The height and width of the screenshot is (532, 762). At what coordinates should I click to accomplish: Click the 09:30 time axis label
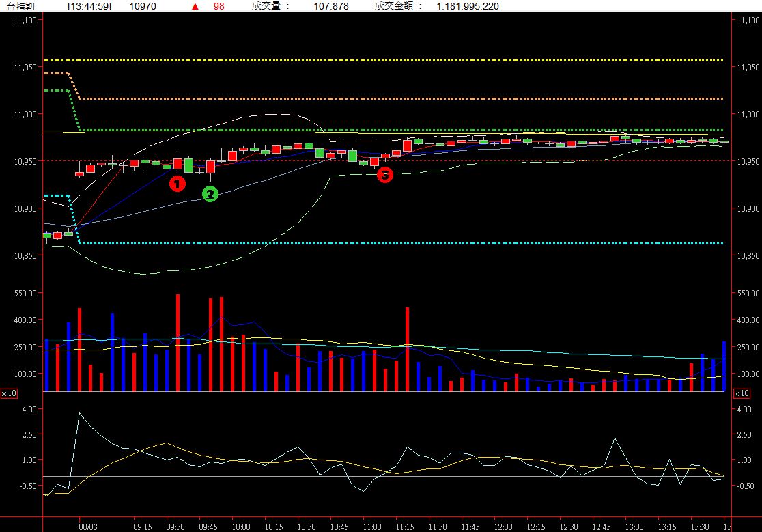pyautogui.click(x=175, y=527)
